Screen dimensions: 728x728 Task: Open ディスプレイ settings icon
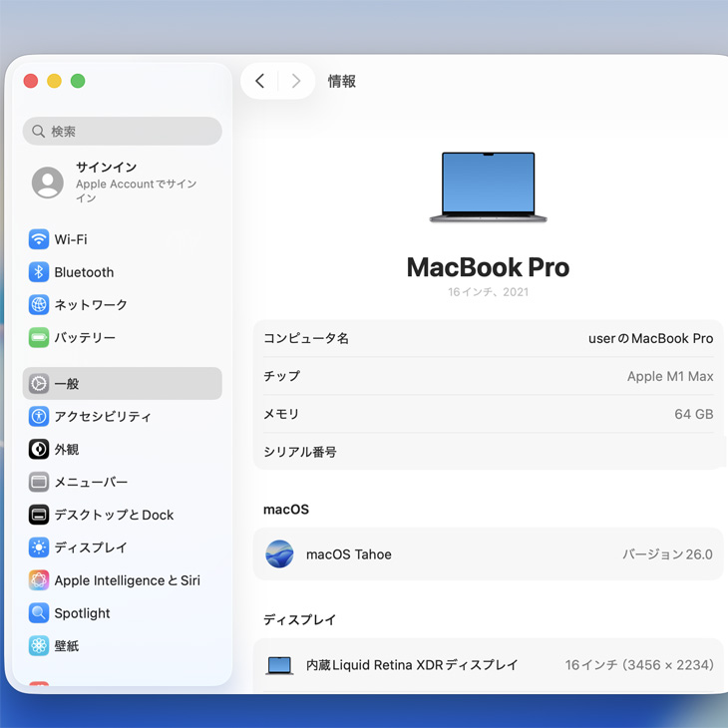click(39, 547)
